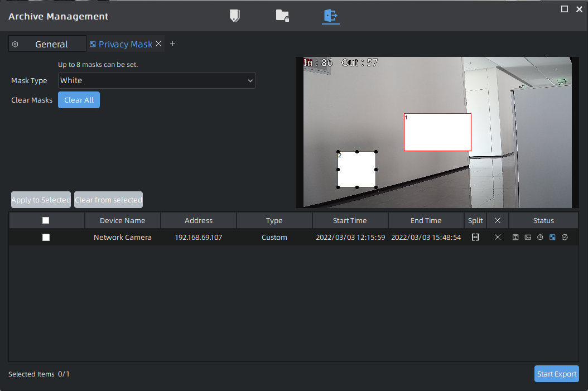The width and height of the screenshot is (588, 391).
Task: Select the export icon in header
Action: point(331,16)
